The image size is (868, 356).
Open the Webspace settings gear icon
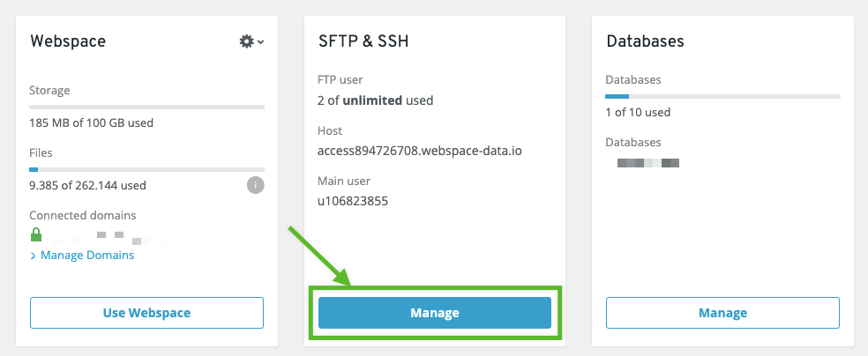pos(247,41)
